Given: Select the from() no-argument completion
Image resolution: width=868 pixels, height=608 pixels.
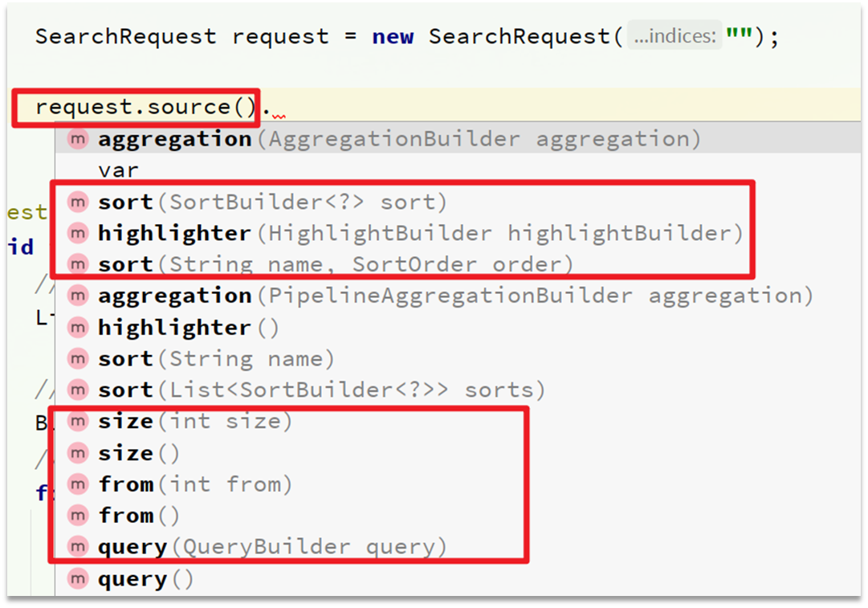Looking at the screenshot, I should point(458,516).
